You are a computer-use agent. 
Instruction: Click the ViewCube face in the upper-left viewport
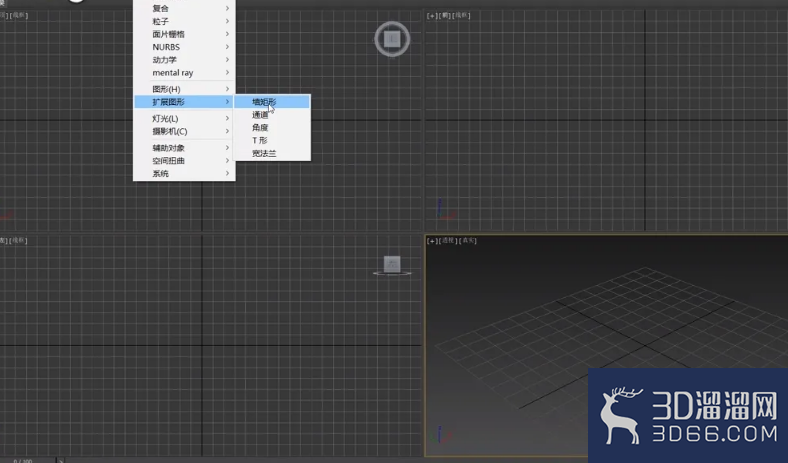pyautogui.click(x=392, y=39)
